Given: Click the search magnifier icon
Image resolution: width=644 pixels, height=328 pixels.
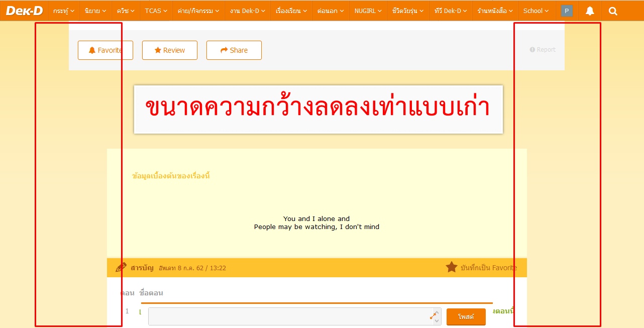Looking at the screenshot, I should pyautogui.click(x=613, y=11).
